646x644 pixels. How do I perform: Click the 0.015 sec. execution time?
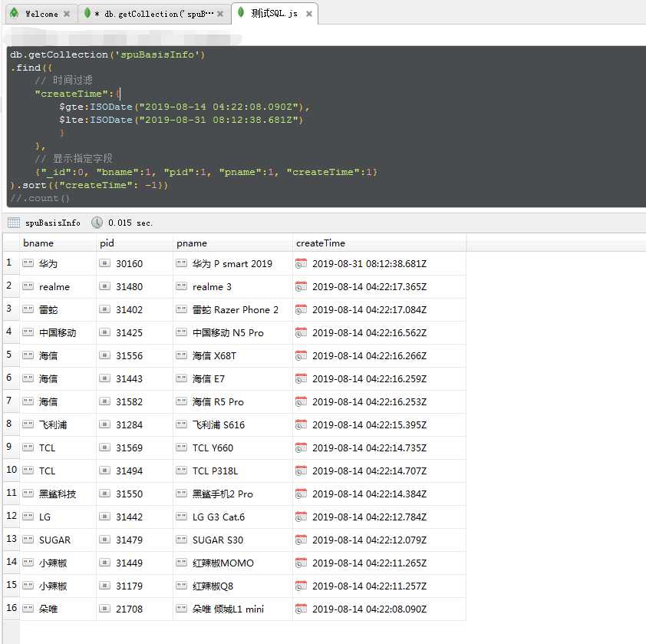click(x=130, y=223)
